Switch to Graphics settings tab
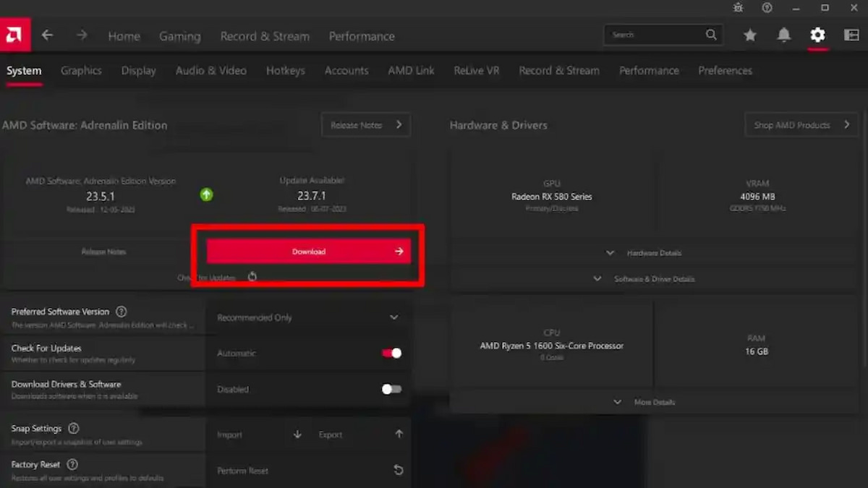The image size is (868, 488). pos(81,70)
